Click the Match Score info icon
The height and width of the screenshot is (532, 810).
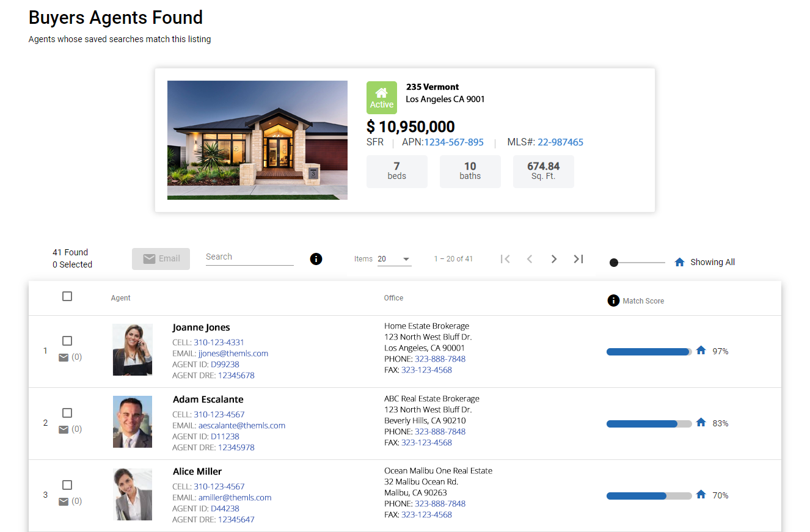coord(613,301)
